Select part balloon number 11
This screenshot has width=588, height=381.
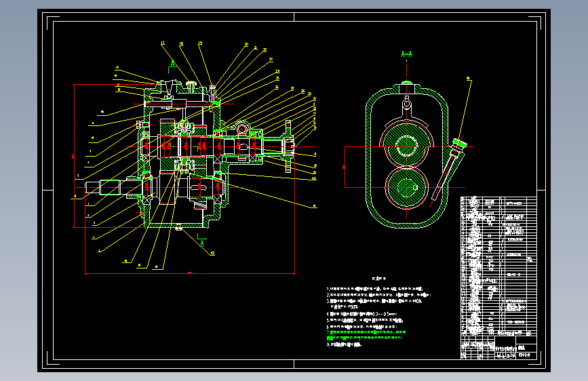pos(163,43)
